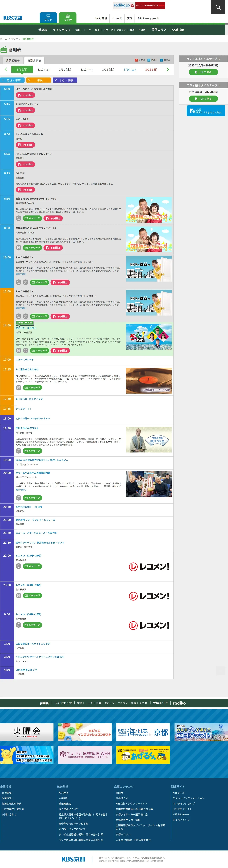Select date 3/14 (土)
This screenshot has width=228, height=868.
[129, 70]
